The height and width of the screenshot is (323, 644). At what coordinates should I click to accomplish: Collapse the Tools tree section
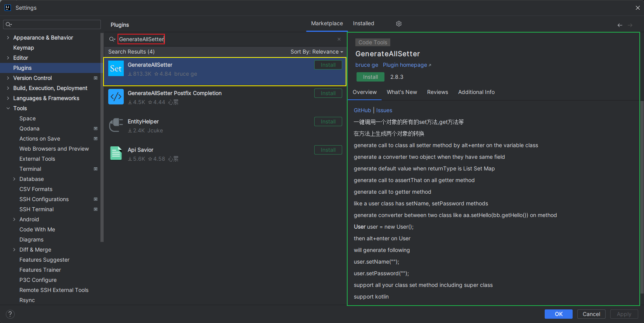(8, 108)
